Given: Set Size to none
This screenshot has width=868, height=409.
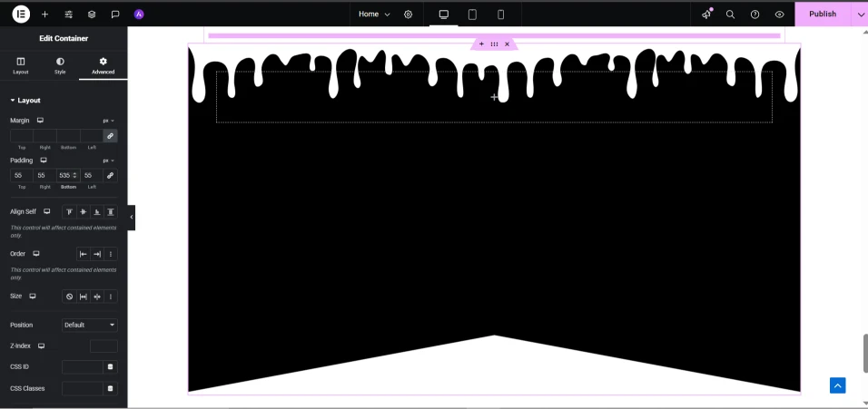Looking at the screenshot, I should pos(69,297).
